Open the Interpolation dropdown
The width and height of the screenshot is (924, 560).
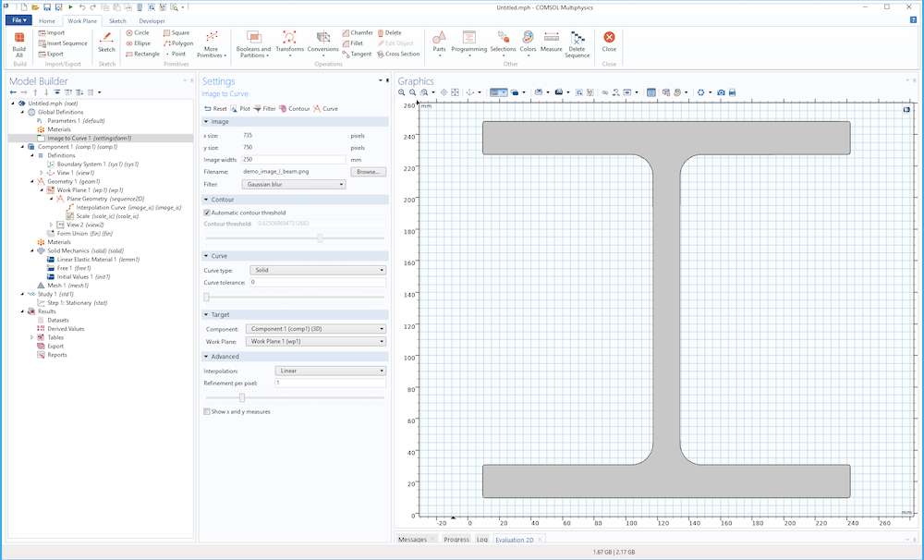click(330, 371)
